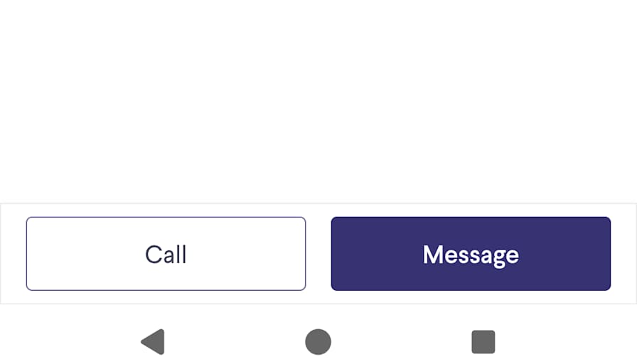Open home screen via gray circle

[318, 342]
